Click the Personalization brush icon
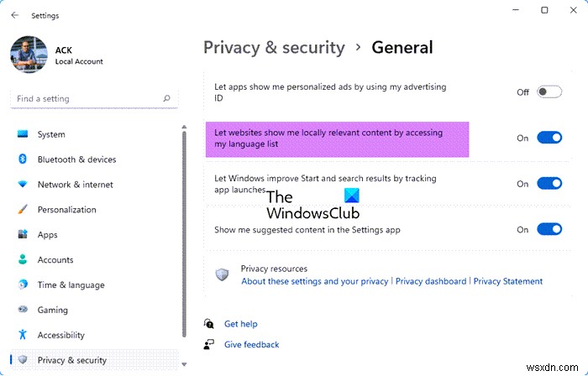The height and width of the screenshot is (376, 588). click(x=23, y=210)
